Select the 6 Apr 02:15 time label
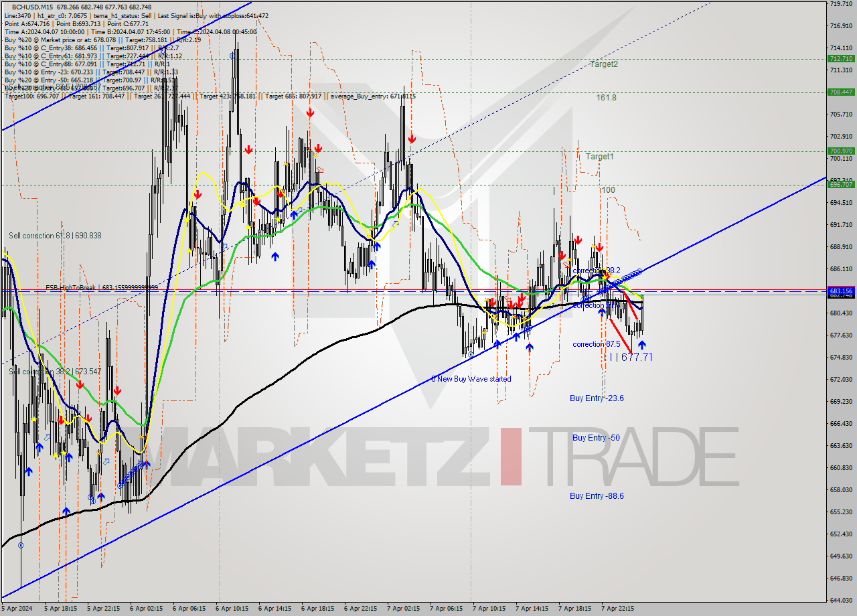Screen dimensions: 857x616 (x=145, y=609)
